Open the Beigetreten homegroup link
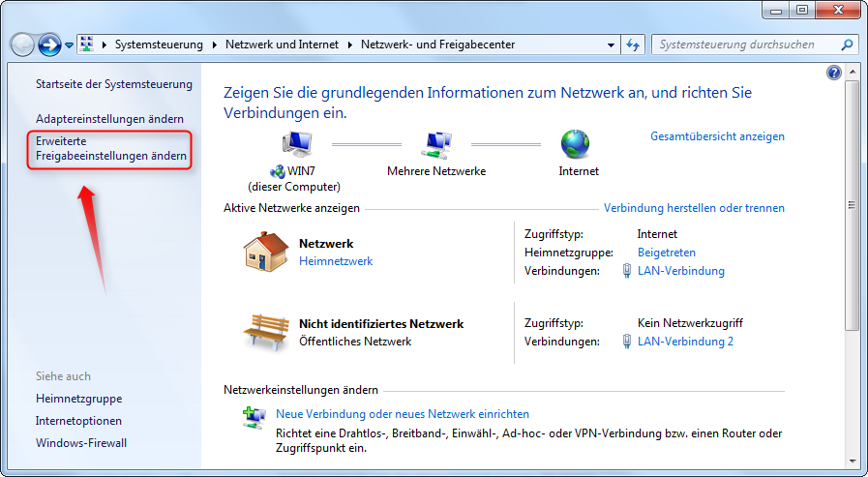The width and height of the screenshot is (868, 477). pyautogui.click(x=667, y=253)
